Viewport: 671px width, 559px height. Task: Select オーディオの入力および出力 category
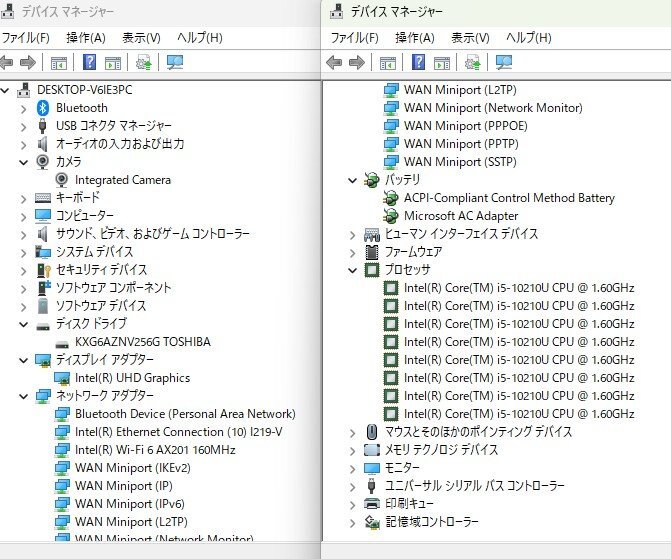[120, 144]
